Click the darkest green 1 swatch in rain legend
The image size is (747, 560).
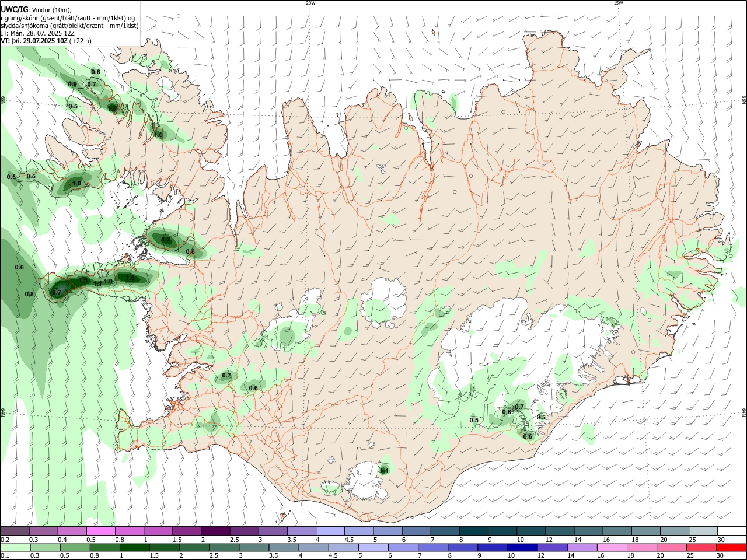pos(135,547)
